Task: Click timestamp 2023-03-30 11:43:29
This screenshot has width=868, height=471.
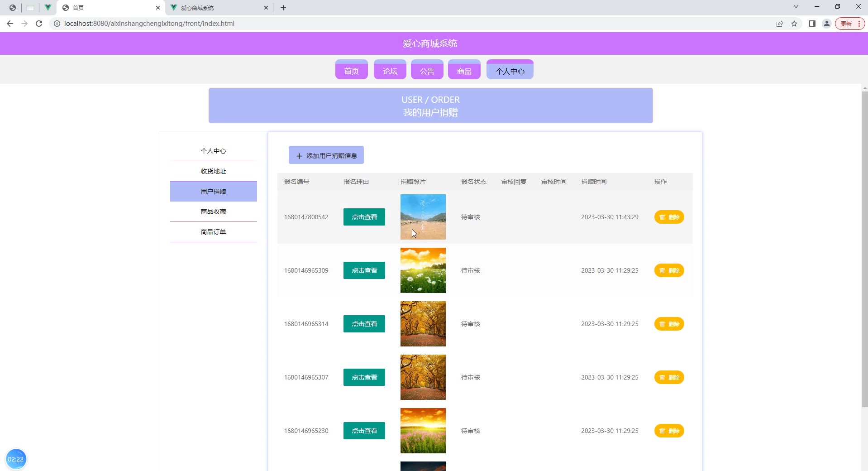Action: point(610,217)
